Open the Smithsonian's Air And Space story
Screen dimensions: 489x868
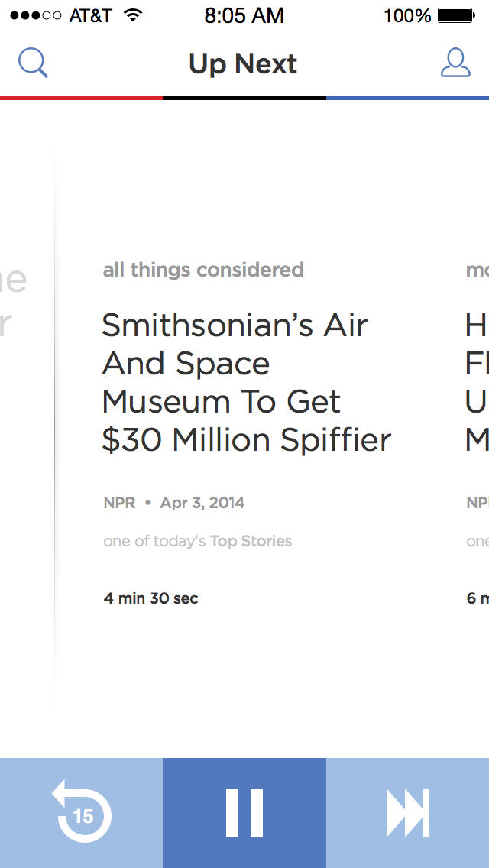[x=246, y=382]
